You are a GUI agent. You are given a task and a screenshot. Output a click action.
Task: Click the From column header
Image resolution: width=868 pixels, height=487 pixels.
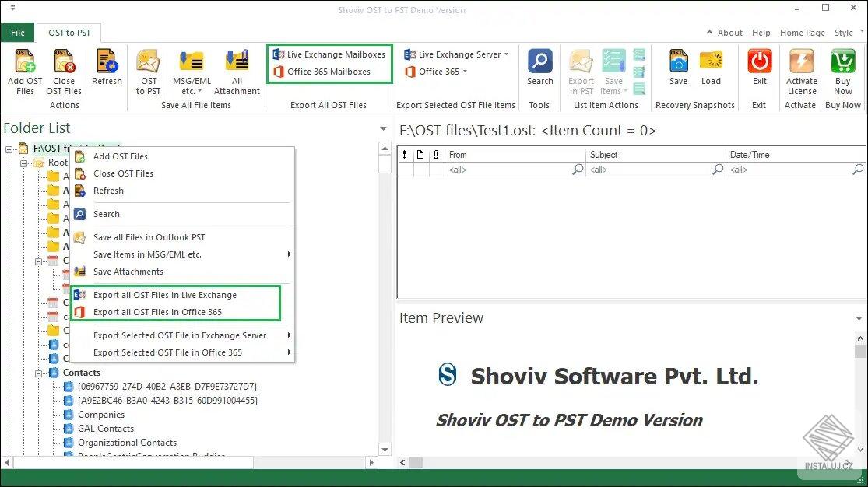tap(515, 155)
